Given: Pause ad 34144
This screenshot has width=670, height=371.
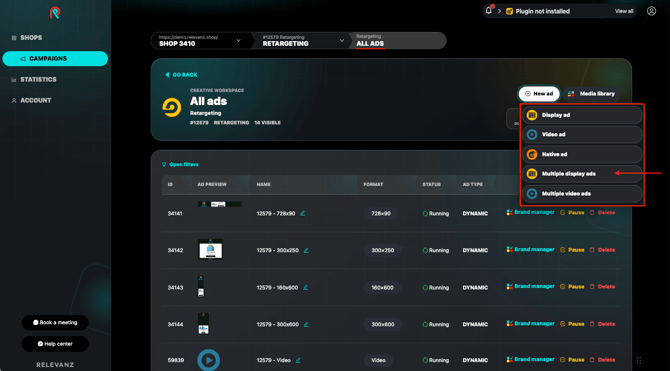Looking at the screenshot, I should (x=572, y=324).
